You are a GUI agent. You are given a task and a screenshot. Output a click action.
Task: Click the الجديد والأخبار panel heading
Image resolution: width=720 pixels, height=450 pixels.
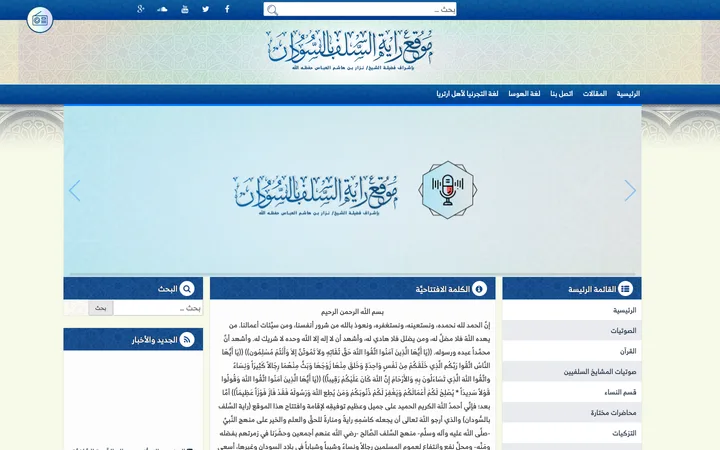point(155,340)
